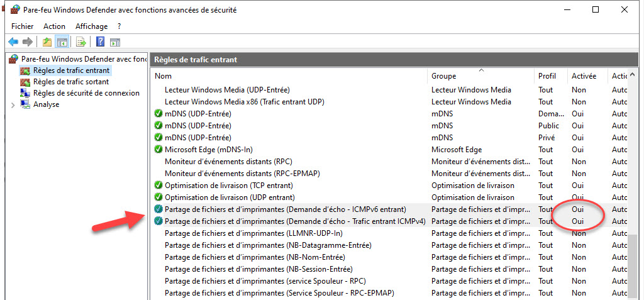Click the Règles de trafic sortant icon
Viewport: 644px width, 300px height.
tap(25, 82)
